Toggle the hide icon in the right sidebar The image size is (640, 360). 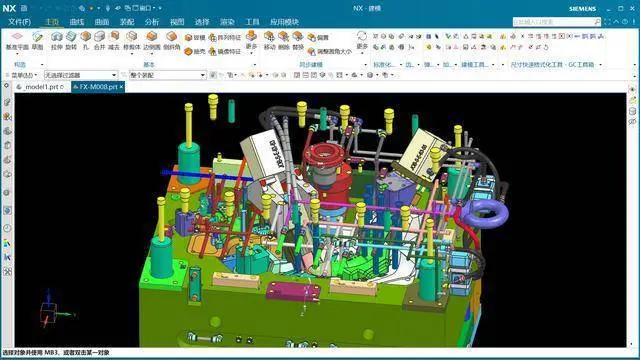(632, 122)
